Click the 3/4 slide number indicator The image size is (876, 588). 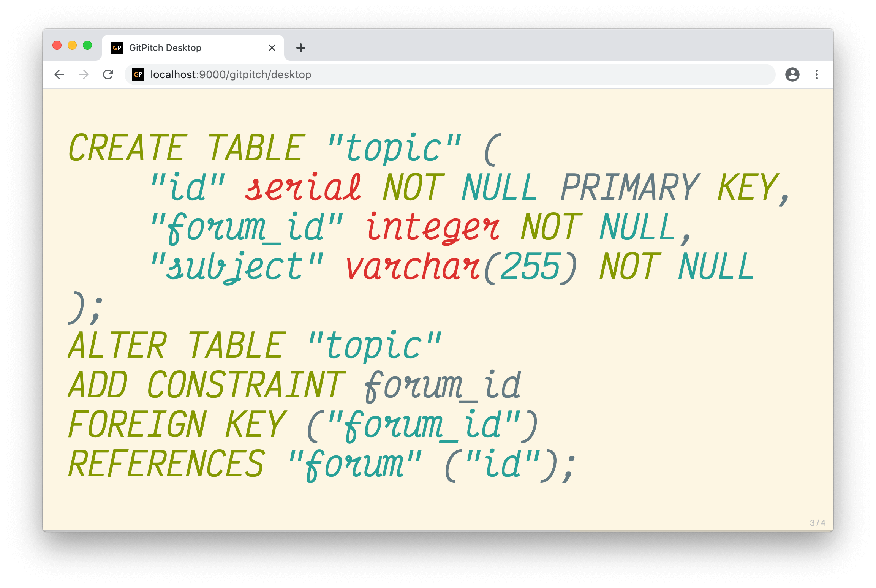(817, 523)
